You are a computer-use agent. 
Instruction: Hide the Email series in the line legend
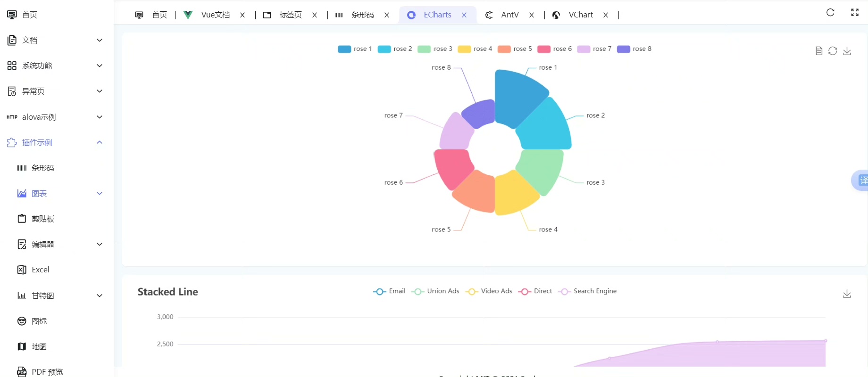point(389,291)
